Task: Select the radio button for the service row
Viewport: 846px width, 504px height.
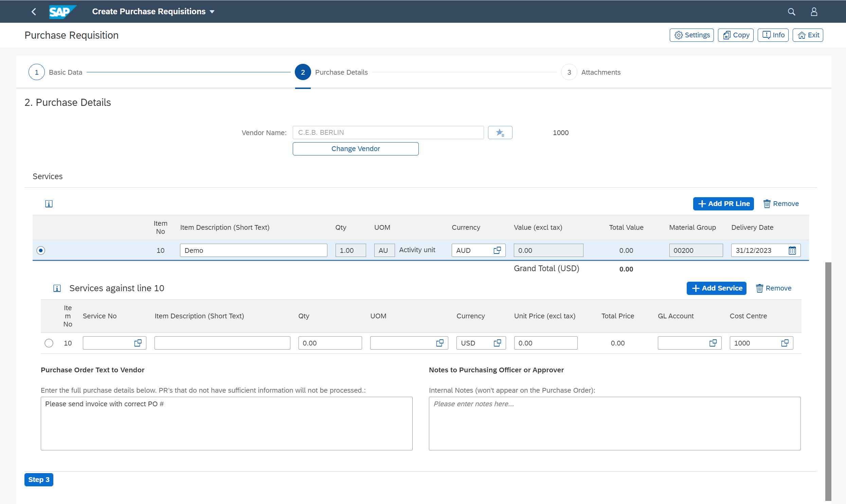Action: [49, 343]
